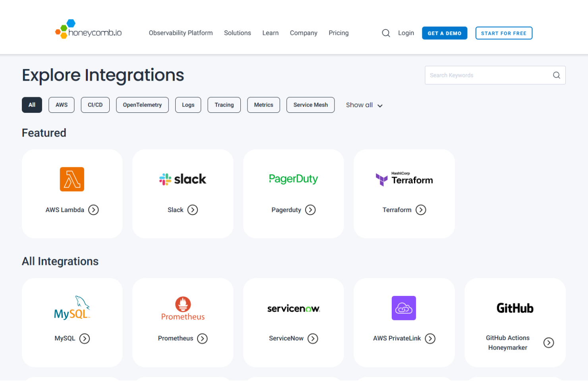Select the PagerDuty logo
Screen dimensions: 588x392
click(293, 179)
